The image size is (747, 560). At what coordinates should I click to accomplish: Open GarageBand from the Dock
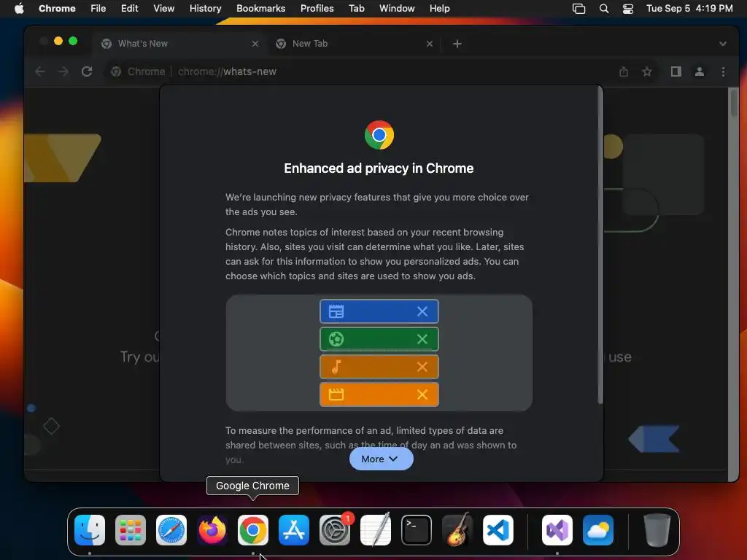(457, 530)
